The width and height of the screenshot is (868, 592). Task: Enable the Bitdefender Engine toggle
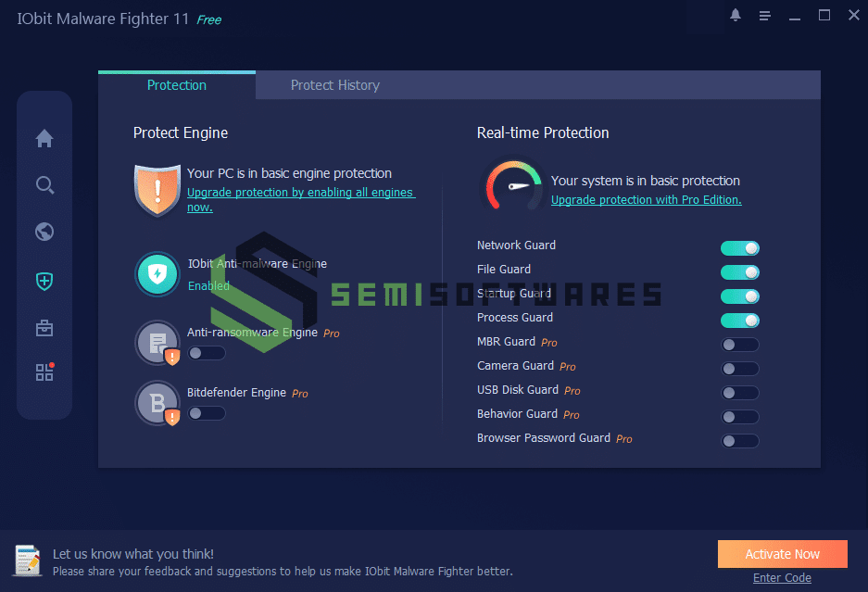coord(207,414)
